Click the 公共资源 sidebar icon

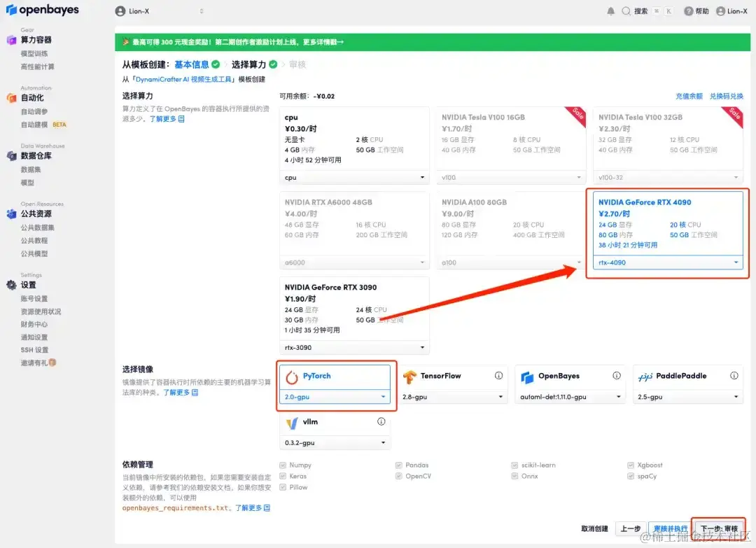pos(12,213)
